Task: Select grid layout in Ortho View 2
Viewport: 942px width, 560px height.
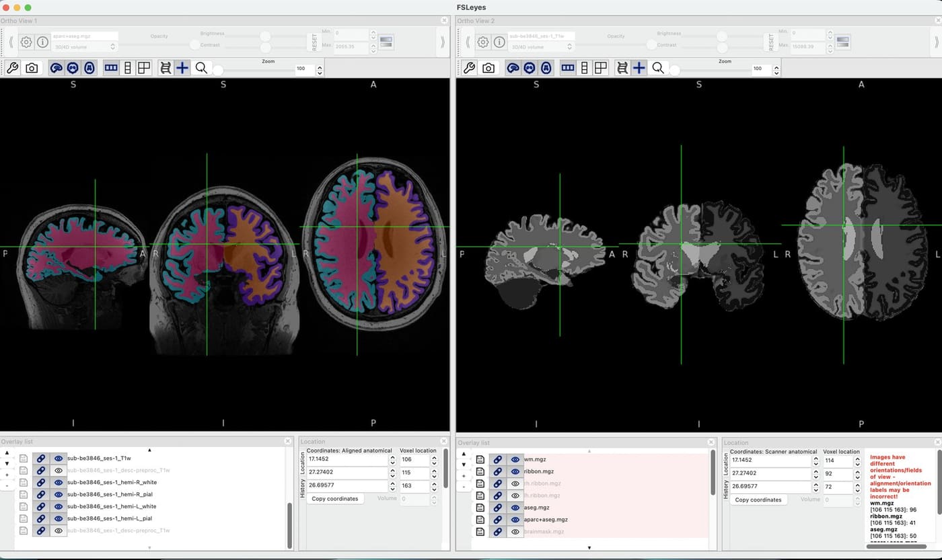Action: (x=600, y=68)
